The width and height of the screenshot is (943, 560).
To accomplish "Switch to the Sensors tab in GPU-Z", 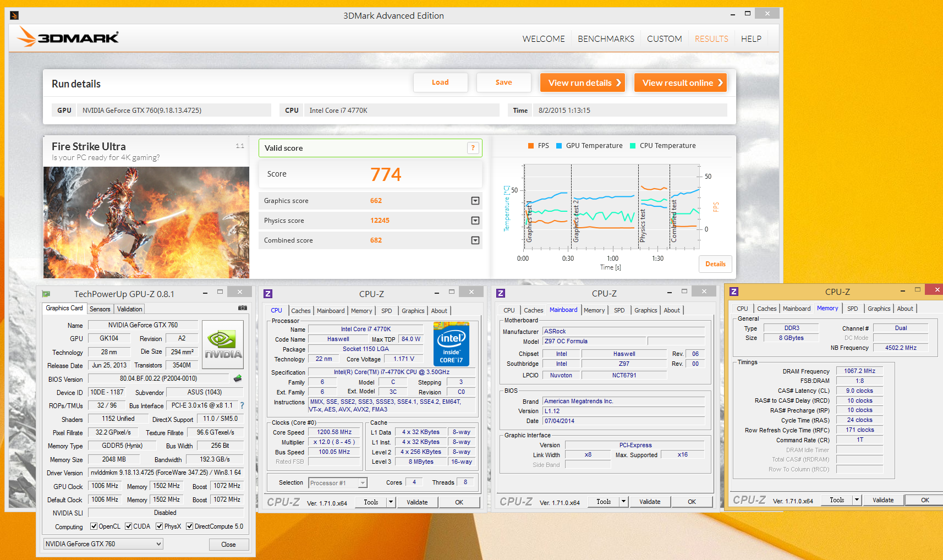I will point(100,309).
